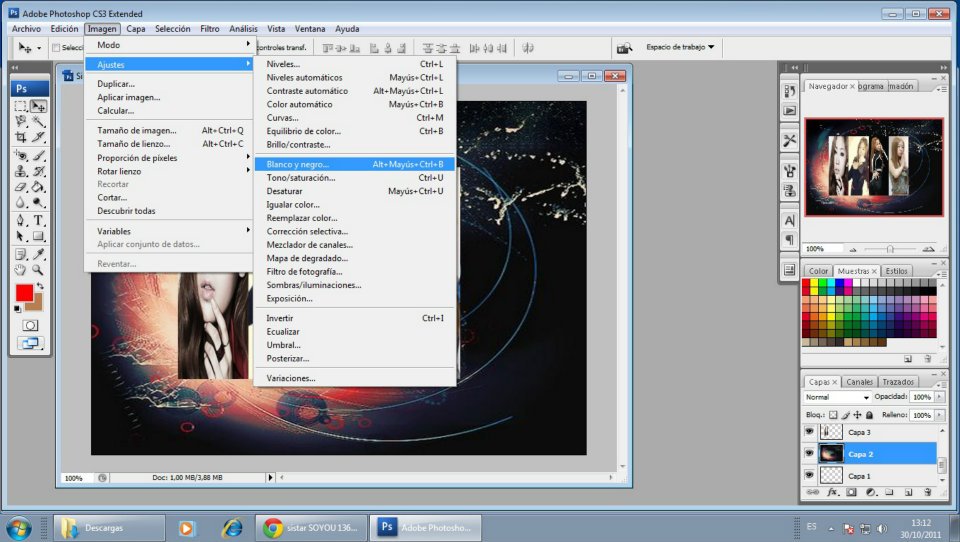Open the Espacio de trabajo dropdown
Screen dimensions: 960x542
coord(680,47)
